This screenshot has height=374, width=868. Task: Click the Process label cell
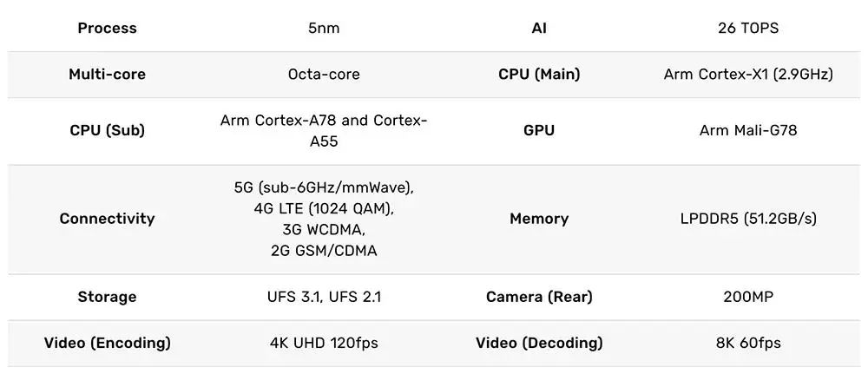pos(107,29)
